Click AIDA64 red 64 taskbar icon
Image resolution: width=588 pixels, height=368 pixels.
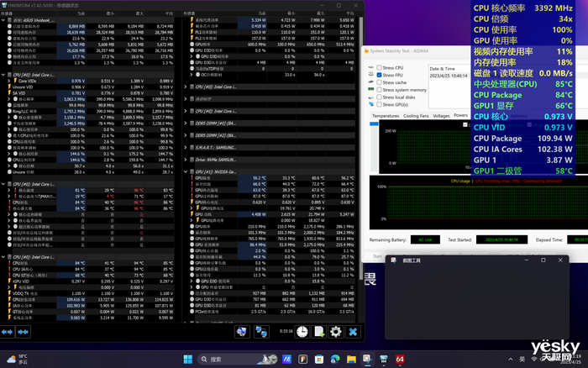(x=400, y=359)
